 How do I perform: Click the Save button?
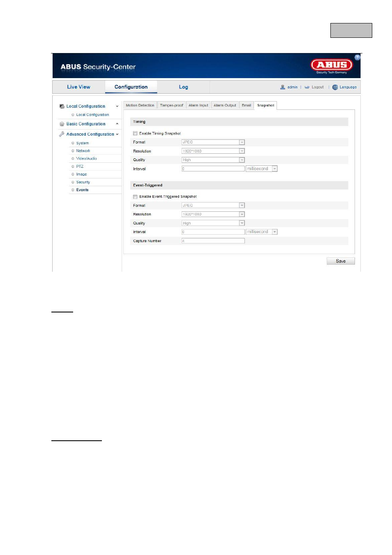tap(341, 261)
